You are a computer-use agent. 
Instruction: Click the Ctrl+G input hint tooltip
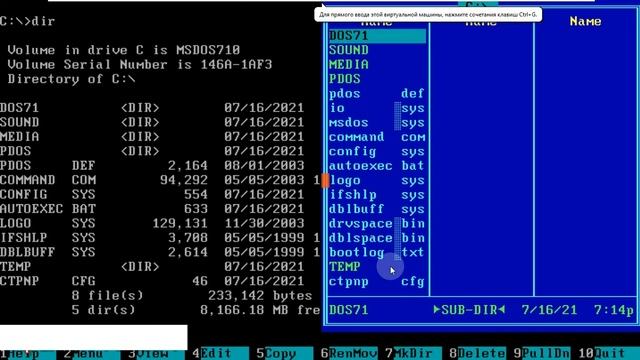click(x=428, y=15)
